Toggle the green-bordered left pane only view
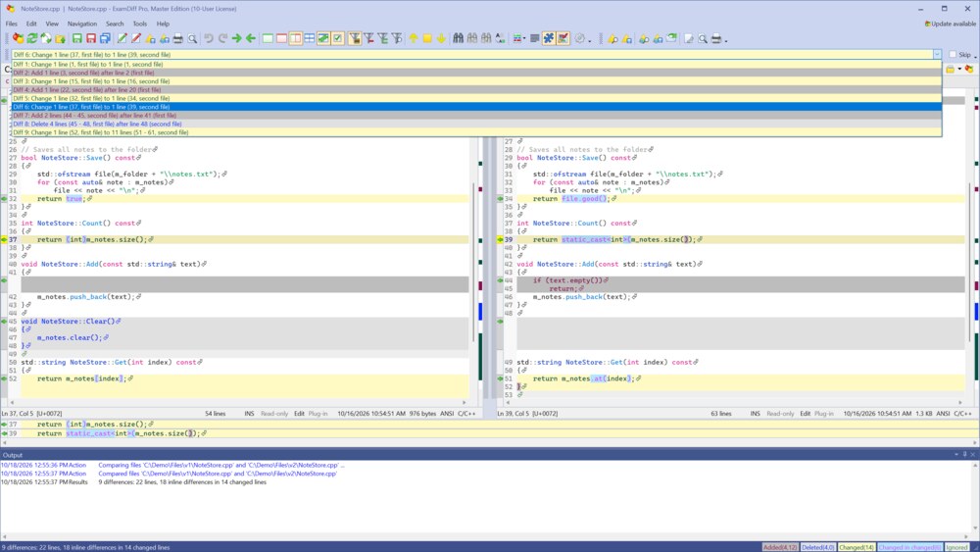 (268, 39)
